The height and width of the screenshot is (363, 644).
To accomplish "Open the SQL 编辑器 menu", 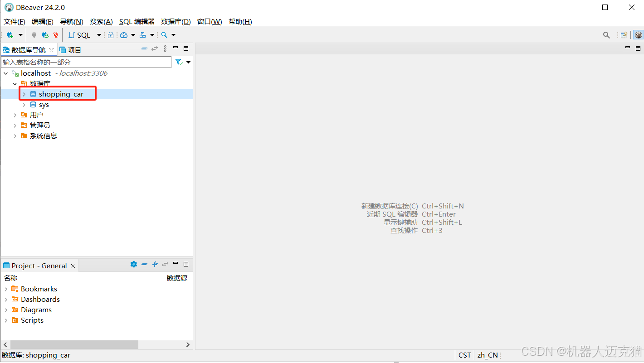I will (x=137, y=22).
